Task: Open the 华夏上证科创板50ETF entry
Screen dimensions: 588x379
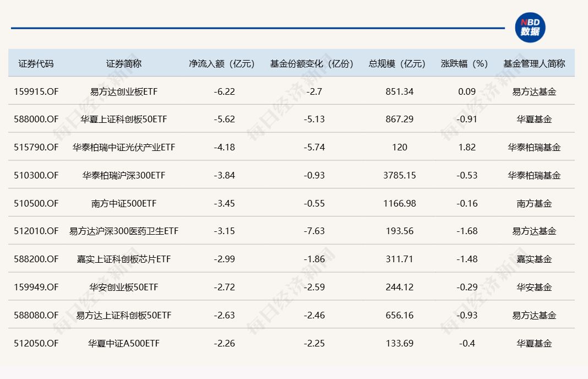Action: (x=124, y=119)
